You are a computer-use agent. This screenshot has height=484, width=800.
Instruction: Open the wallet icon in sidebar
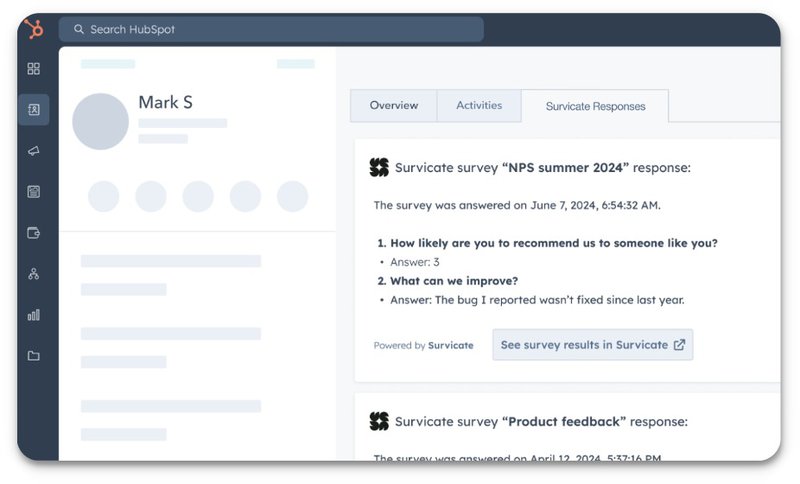34,233
